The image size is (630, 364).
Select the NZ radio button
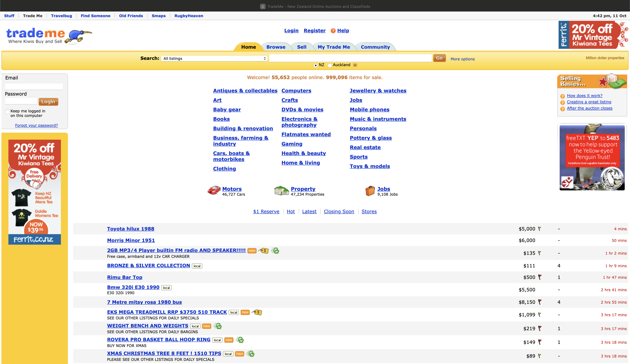[316, 65]
